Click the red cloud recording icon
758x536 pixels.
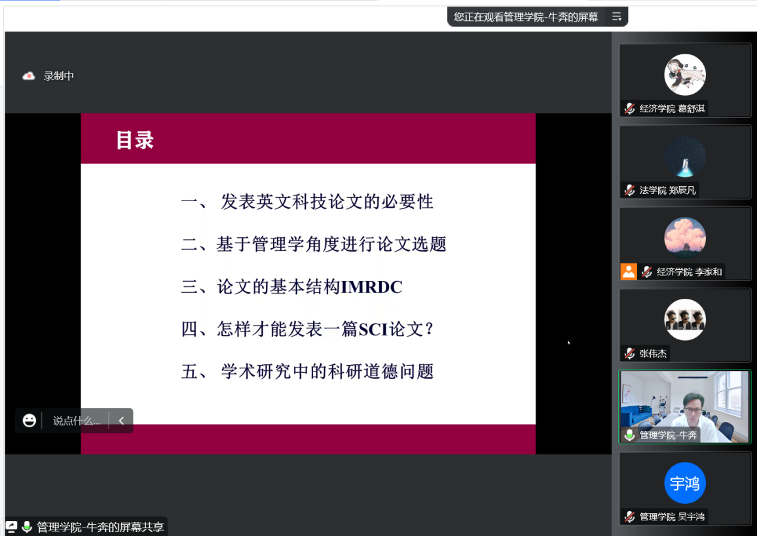pos(29,76)
